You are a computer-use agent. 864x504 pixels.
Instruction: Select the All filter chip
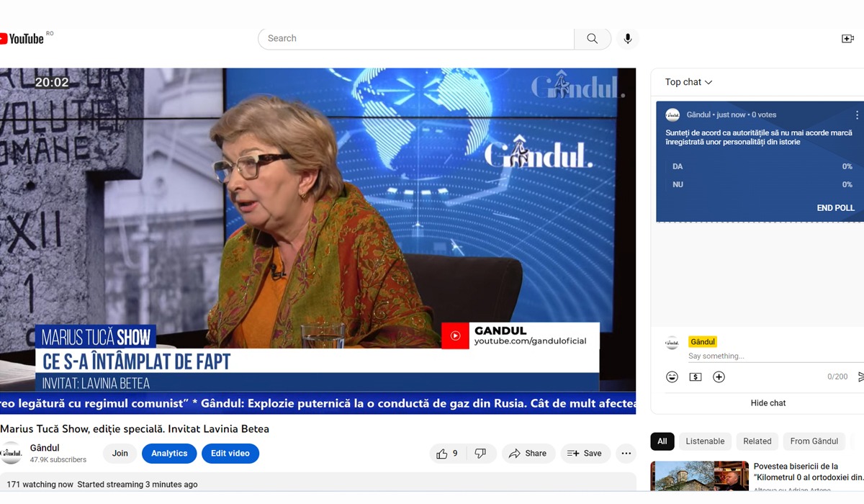pos(662,441)
